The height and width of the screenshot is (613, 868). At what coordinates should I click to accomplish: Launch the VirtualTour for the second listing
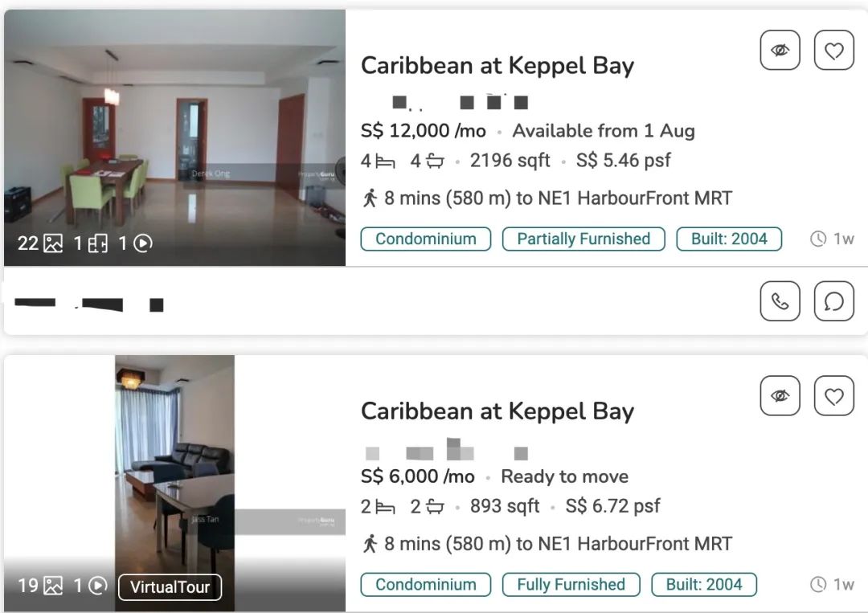170,586
